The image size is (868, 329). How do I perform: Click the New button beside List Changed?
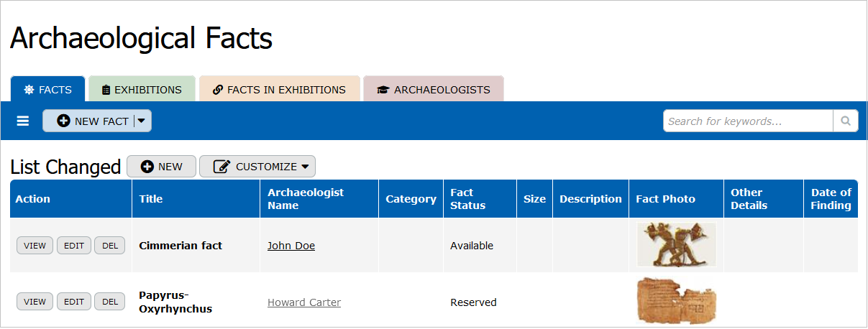click(161, 167)
